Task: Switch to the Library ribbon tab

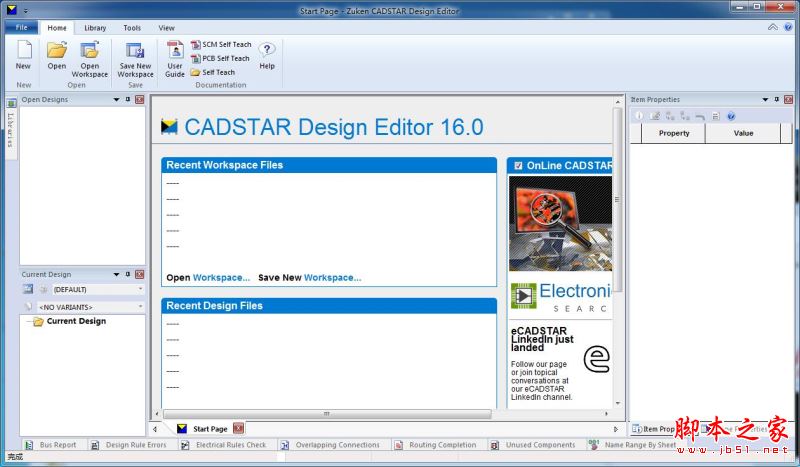Action: 95,28
